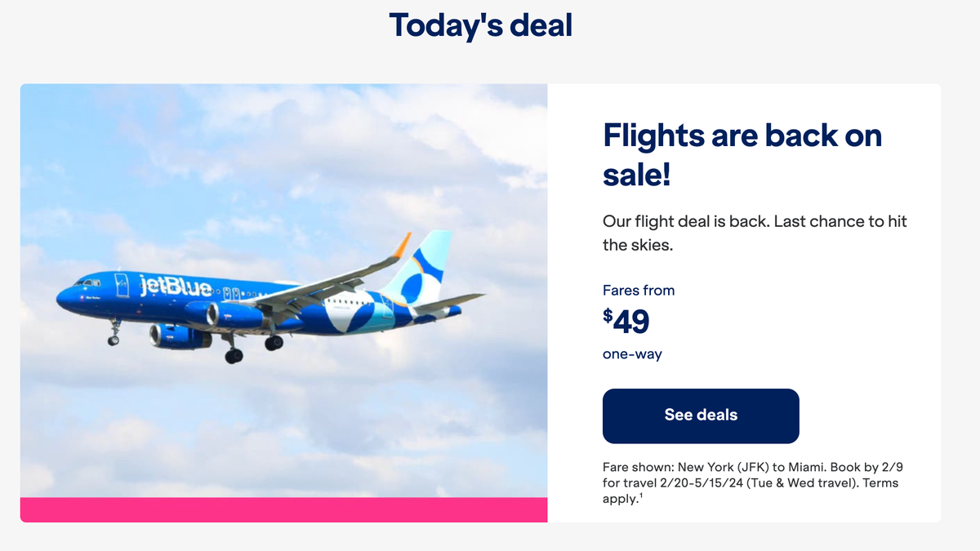Click the Fares from label

639,290
